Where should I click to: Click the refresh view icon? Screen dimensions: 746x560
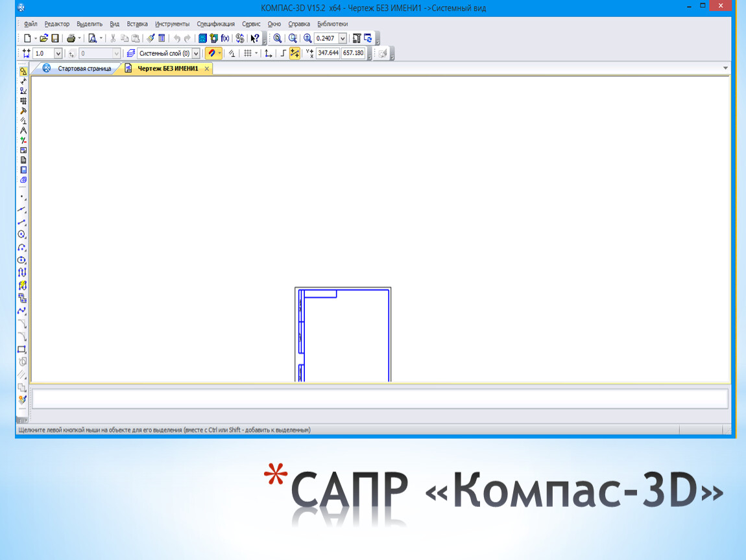pyautogui.click(x=368, y=38)
